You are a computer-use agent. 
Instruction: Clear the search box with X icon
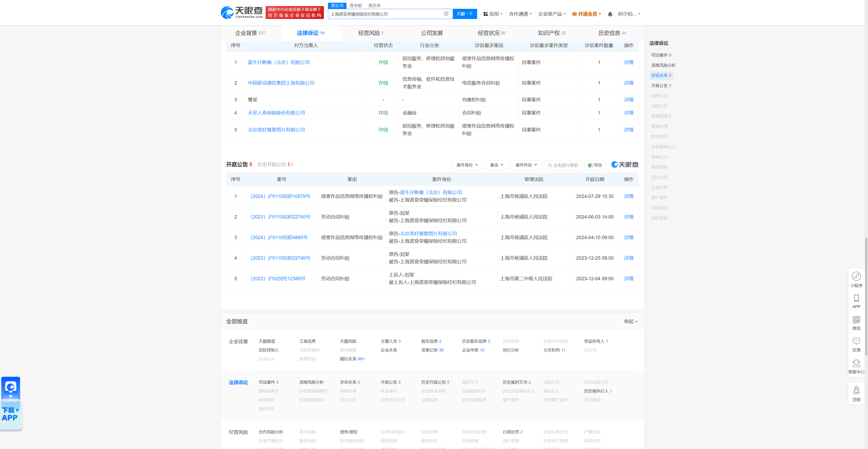pos(446,14)
